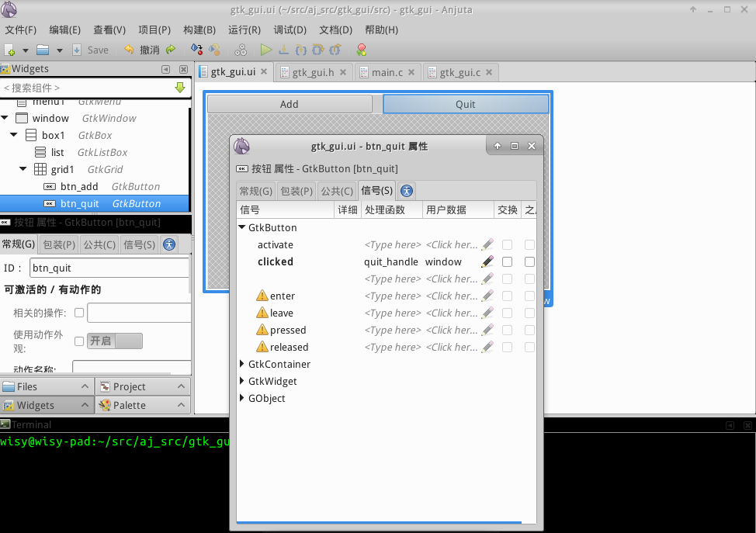Open 常规(G) tab in properties dialog

(256, 192)
